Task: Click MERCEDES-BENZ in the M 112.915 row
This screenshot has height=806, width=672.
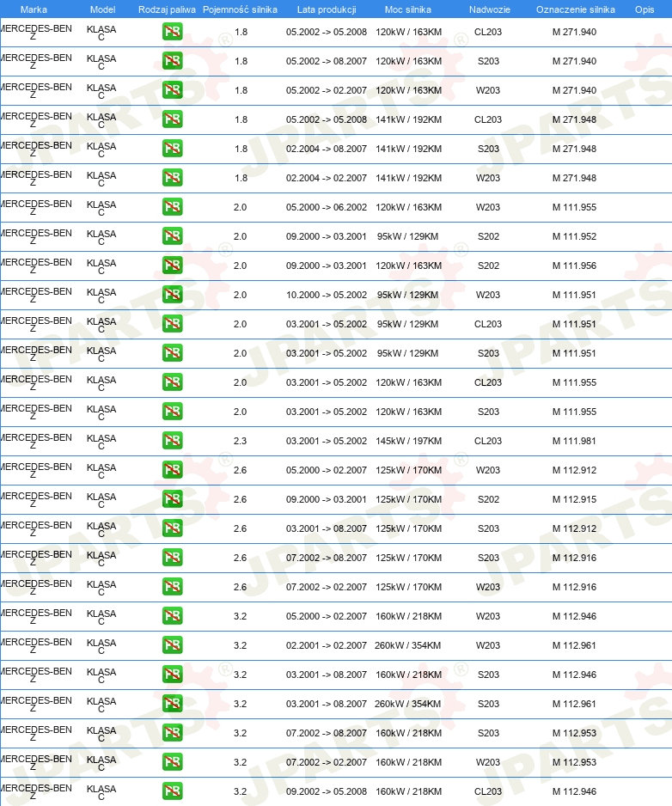Action: pos(35,500)
